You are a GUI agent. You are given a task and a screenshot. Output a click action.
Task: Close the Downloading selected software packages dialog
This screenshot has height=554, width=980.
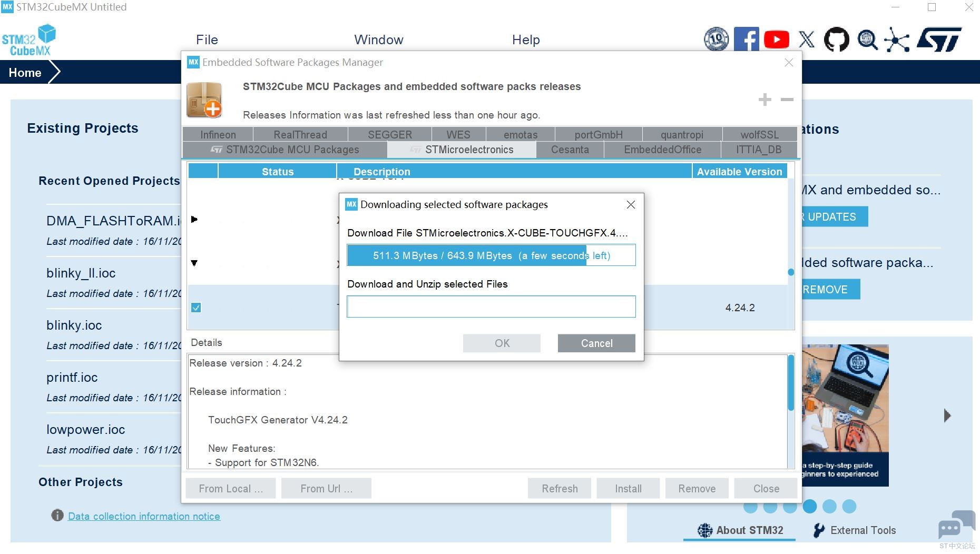[631, 204]
